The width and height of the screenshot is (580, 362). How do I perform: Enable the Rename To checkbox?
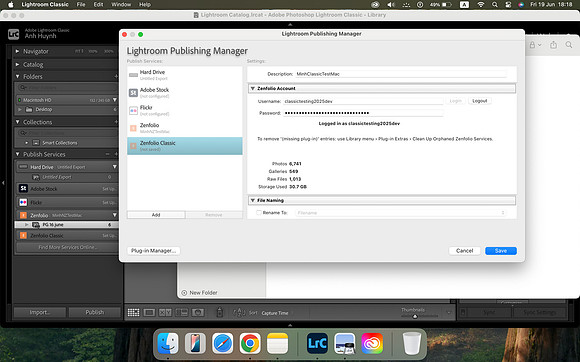259,213
